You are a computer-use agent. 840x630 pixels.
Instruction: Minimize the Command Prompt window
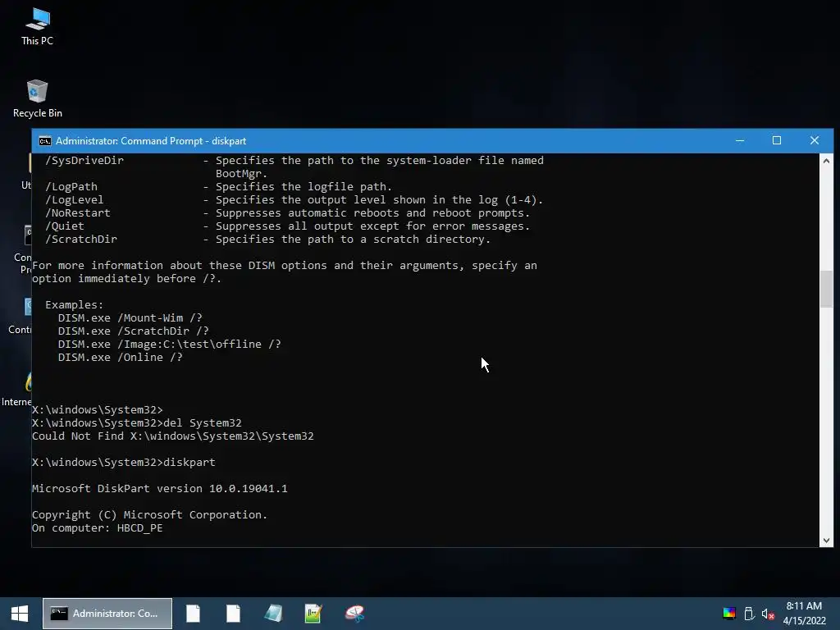[x=740, y=140]
